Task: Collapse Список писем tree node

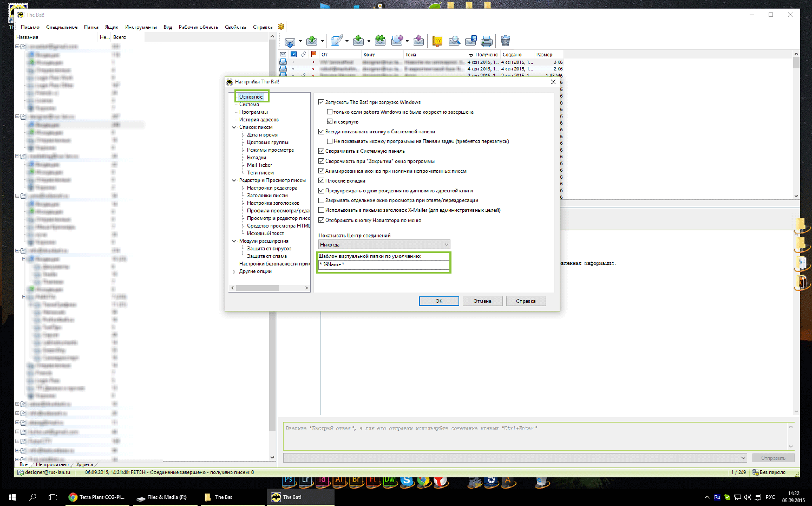Action: click(234, 127)
